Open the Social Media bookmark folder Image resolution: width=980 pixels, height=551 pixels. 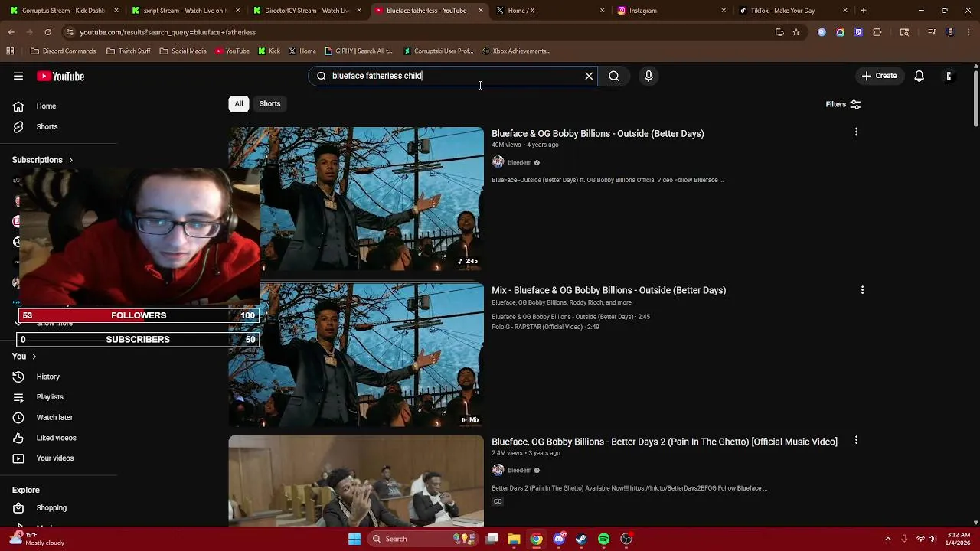(x=183, y=51)
